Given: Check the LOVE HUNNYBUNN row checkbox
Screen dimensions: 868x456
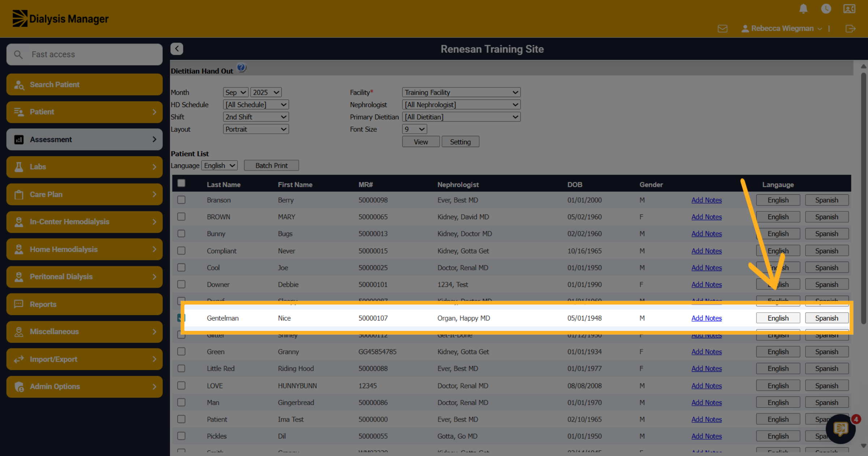Looking at the screenshot, I should point(181,386).
